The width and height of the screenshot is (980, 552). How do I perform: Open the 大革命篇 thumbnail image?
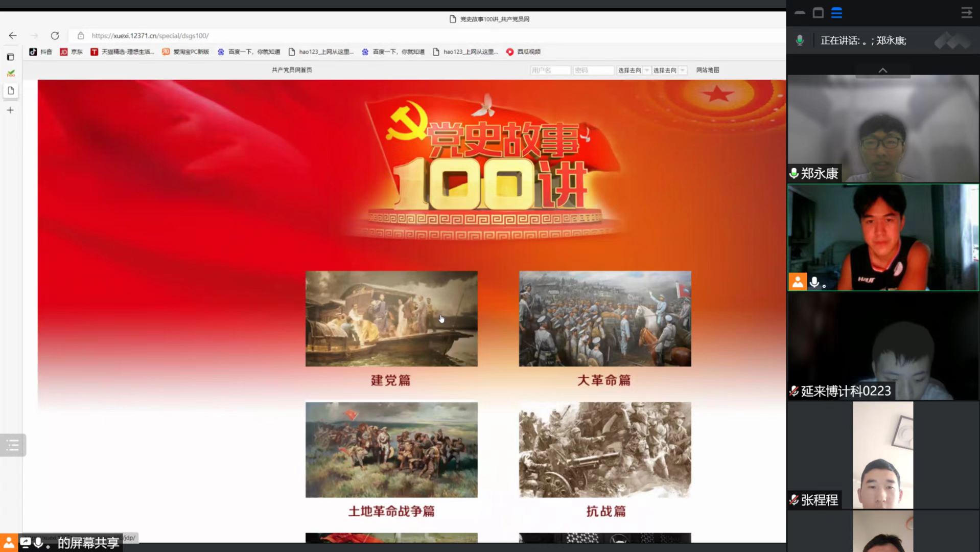[x=605, y=318]
